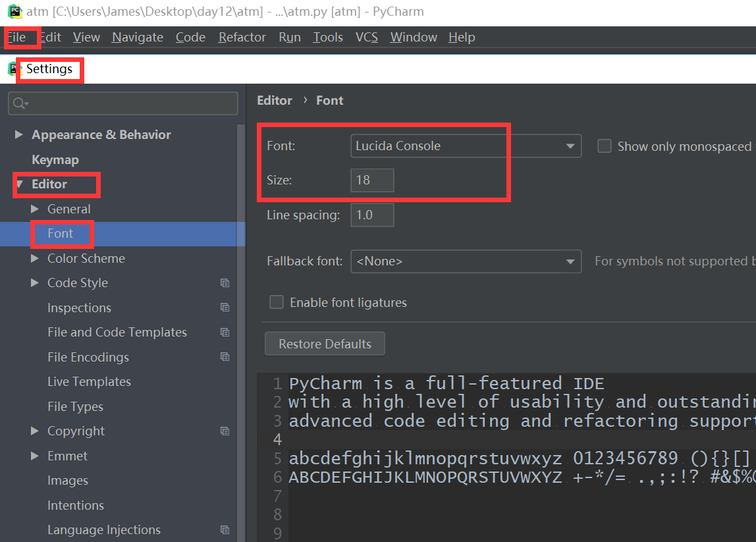Viewport: 756px width, 542px height.
Task: Click the per-project settings icon beside Inspections
Action: click(225, 308)
